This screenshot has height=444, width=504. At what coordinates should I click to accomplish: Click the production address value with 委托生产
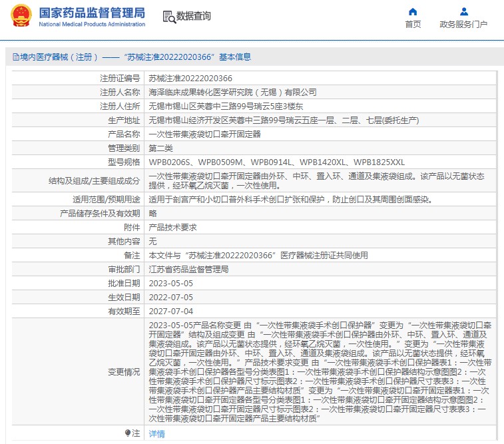click(x=284, y=120)
